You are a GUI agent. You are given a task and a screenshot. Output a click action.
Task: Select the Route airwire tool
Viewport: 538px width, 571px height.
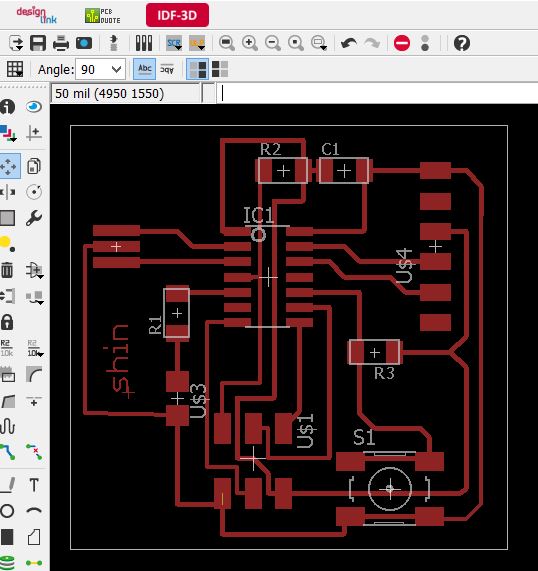coord(7,452)
